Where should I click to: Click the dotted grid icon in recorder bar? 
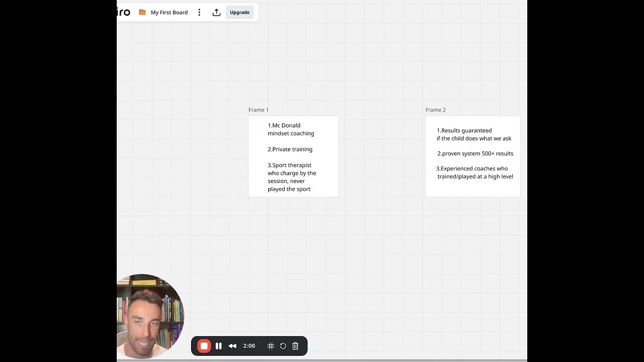pyautogui.click(x=271, y=346)
